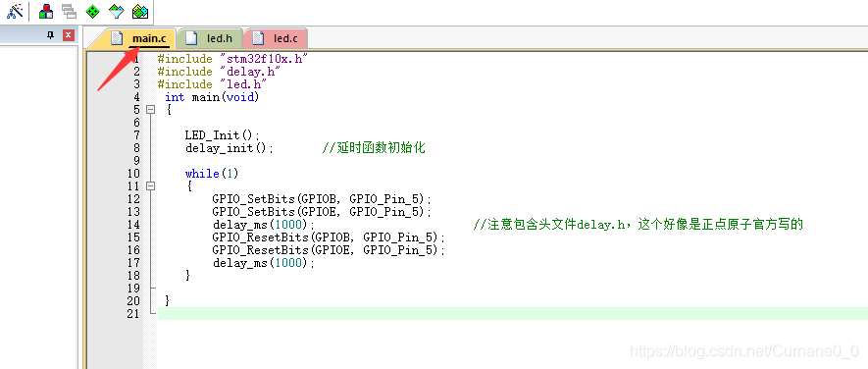868x369 pixels.
Task: Click the #include "led.h" line
Action: [213, 84]
